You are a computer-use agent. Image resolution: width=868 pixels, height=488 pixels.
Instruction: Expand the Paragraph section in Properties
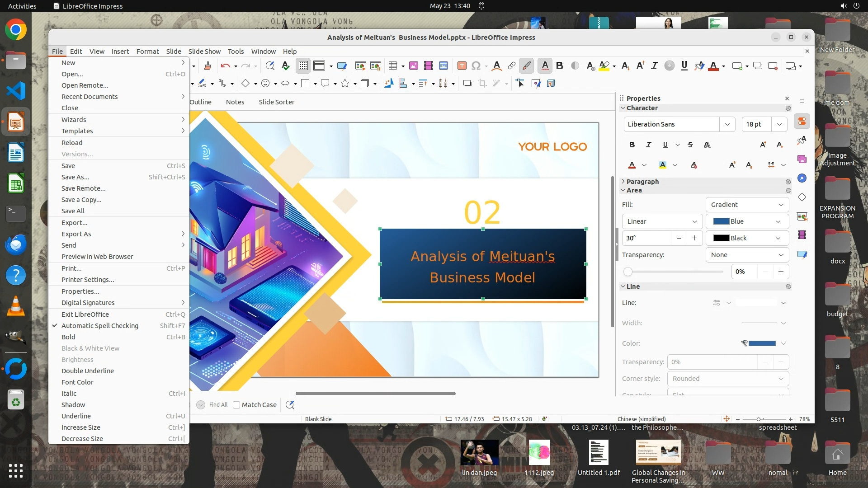pos(642,181)
